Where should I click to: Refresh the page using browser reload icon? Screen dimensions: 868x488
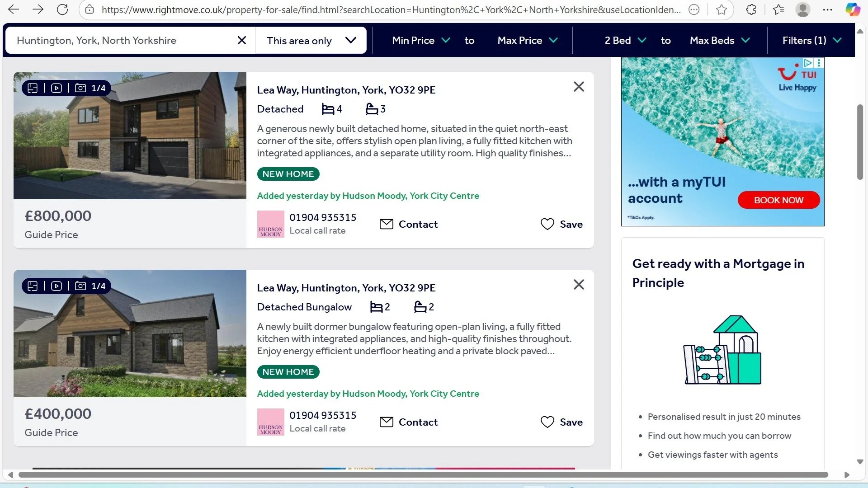[x=62, y=9]
